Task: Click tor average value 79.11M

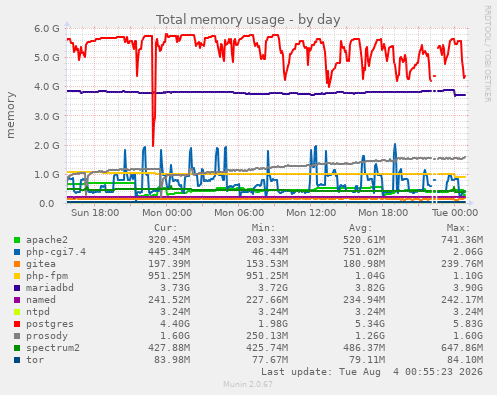Action: point(367,360)
